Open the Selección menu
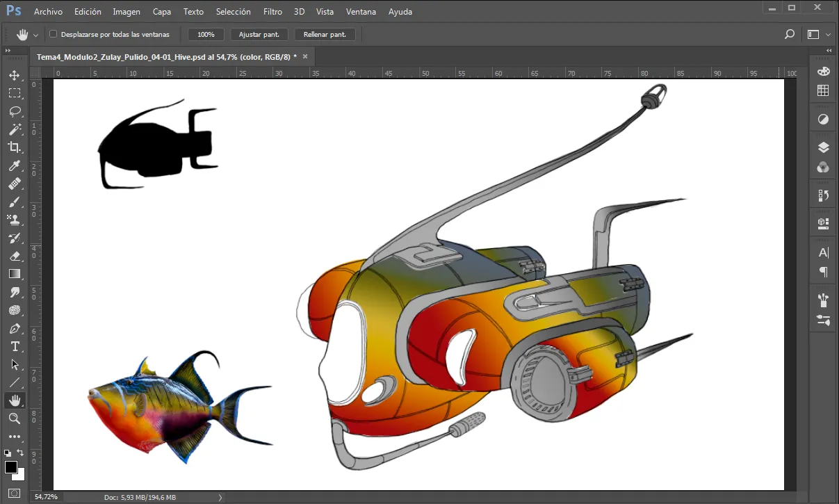This screenshot has width=839, height=504. tap(234, 12)
